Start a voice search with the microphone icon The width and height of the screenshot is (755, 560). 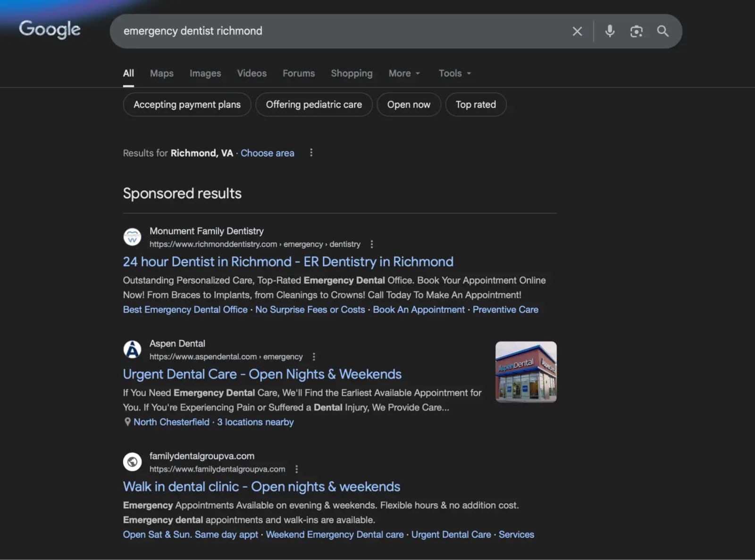[609, 31]
